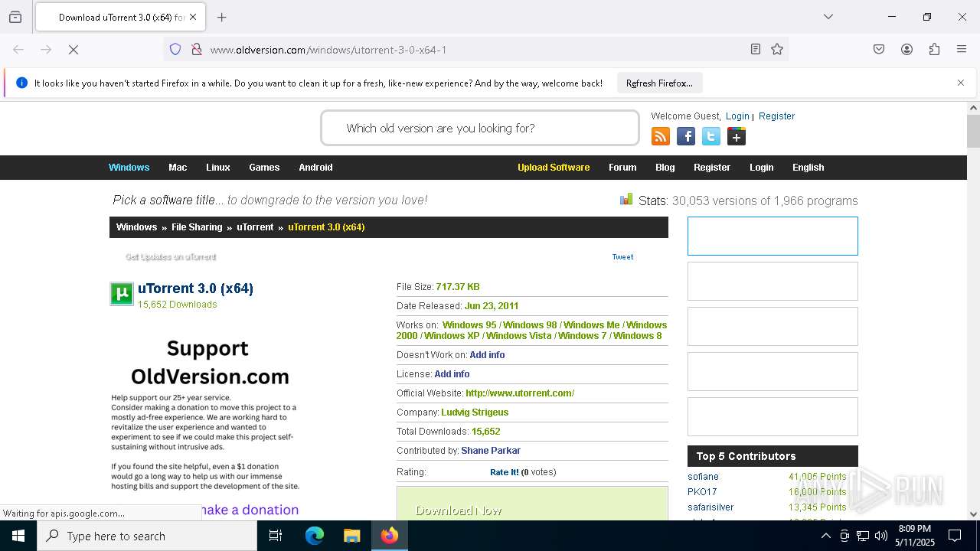Open the sofiane contributor profile
Screen dimensions: 980x551
pos(703,477)
